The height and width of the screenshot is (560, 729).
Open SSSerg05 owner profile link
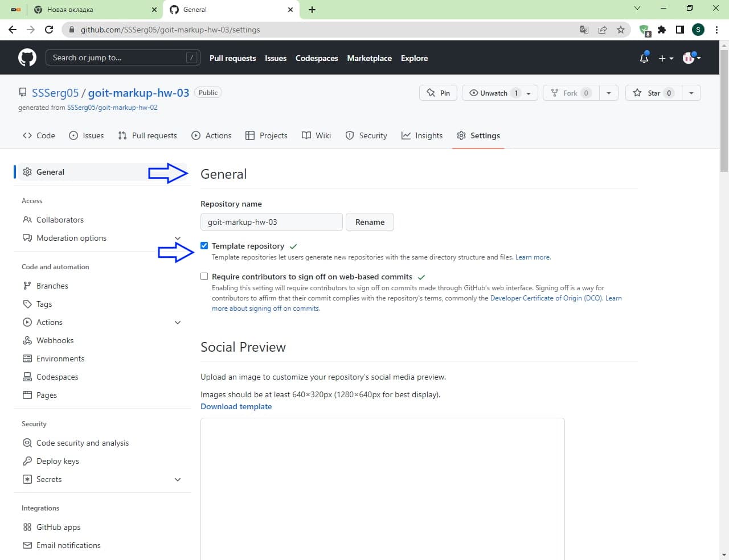[55, 93]
